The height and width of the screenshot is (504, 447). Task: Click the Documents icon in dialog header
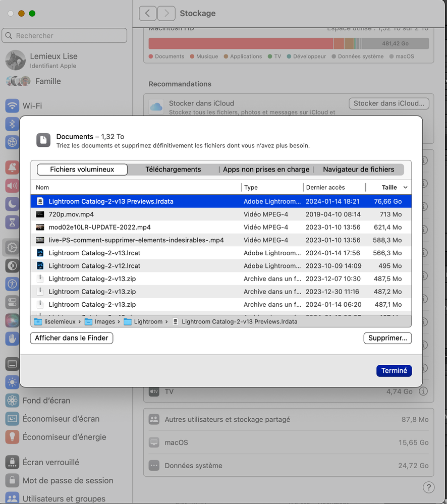(x=43, y=140)
